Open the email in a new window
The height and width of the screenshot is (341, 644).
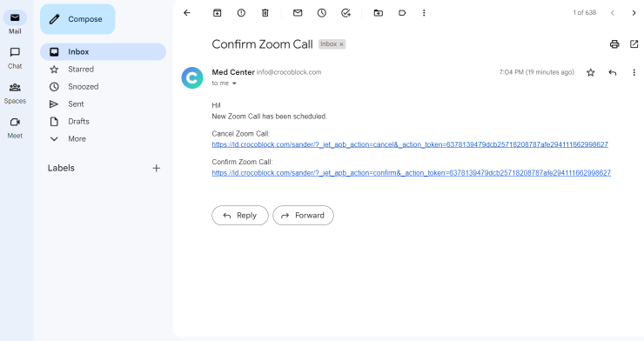pos(634,43)
